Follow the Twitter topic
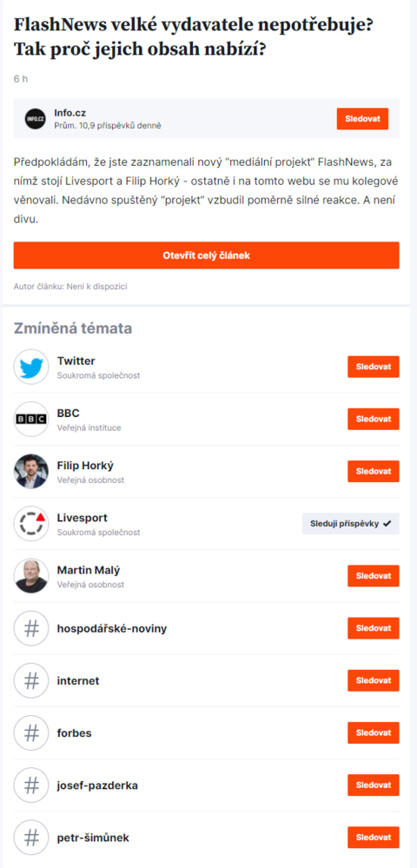The height and width of the screenshot is (868, 417). (374, 367)
